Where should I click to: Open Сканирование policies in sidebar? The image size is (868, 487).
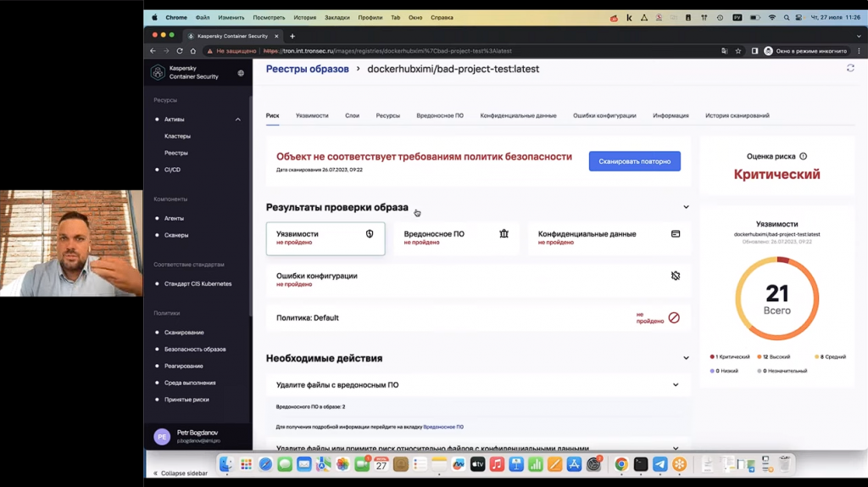point(184,333)
